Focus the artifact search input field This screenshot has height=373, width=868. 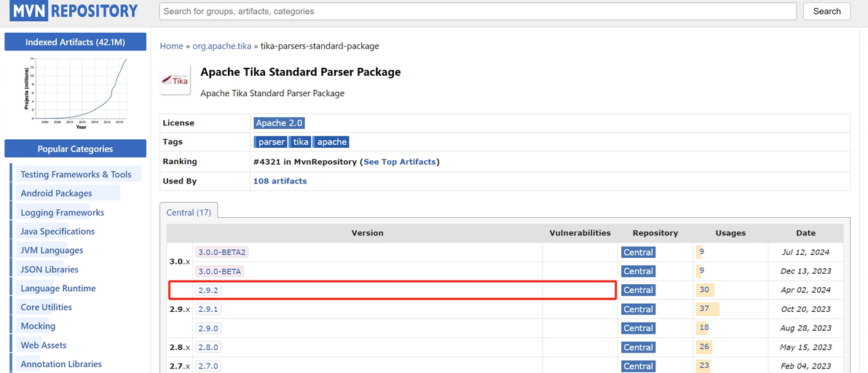pyautogui.click(x=478, y=12)
